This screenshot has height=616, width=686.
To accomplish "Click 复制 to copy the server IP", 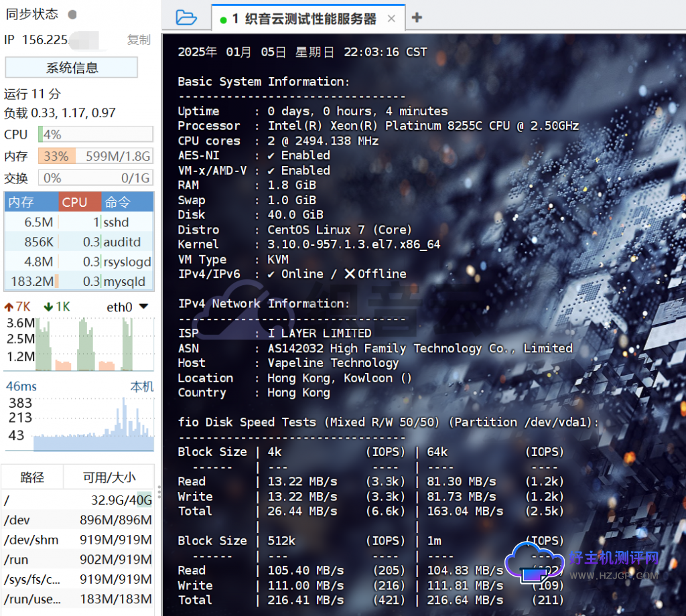I will pos(139,40).
